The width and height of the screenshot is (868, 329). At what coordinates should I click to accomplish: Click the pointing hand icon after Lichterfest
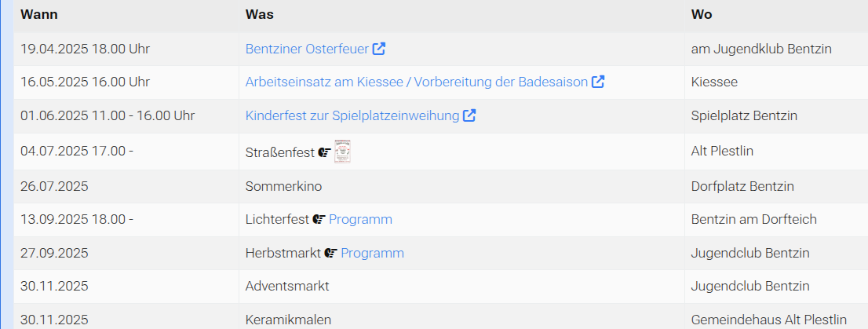pyautogui.click(x=319, y=220)
